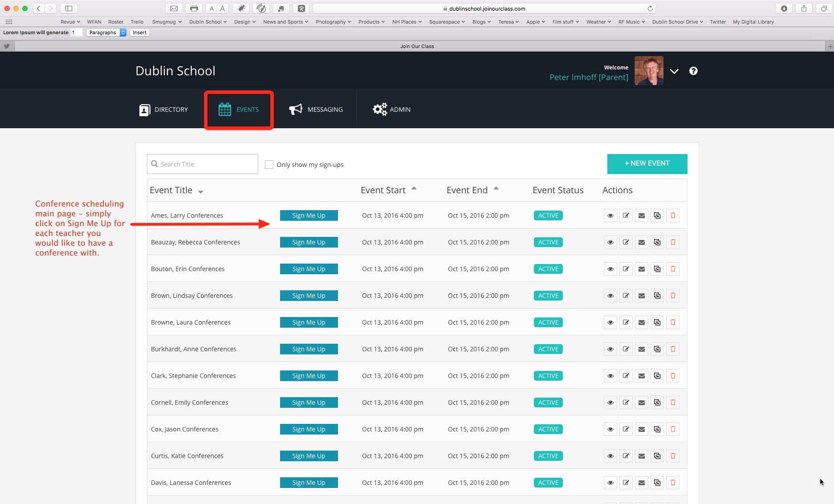The width and height of the screenshot is (834, 504).
Task: Duplicate the Clark, Stephanie Conferences event
Action: click(x=657, y=376)
